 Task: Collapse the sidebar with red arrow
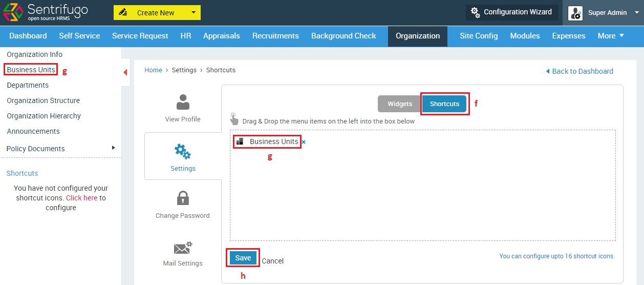click(x=125, y=72)
